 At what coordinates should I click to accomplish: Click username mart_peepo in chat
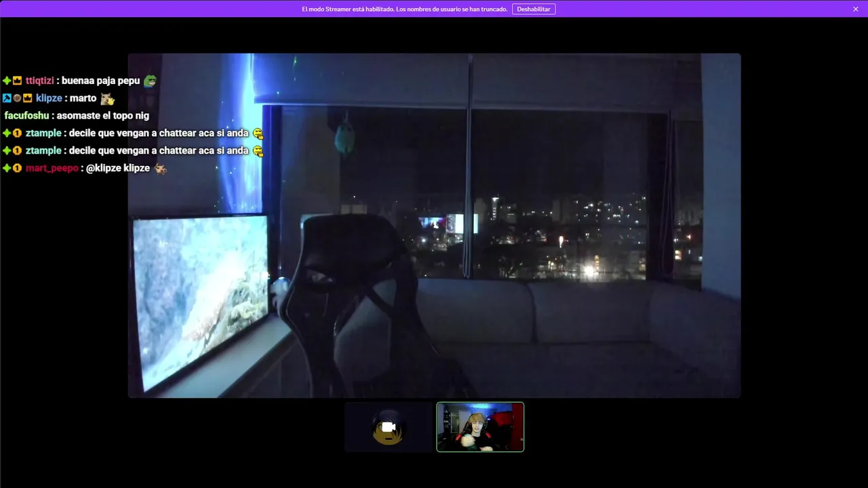pos(52,168)
